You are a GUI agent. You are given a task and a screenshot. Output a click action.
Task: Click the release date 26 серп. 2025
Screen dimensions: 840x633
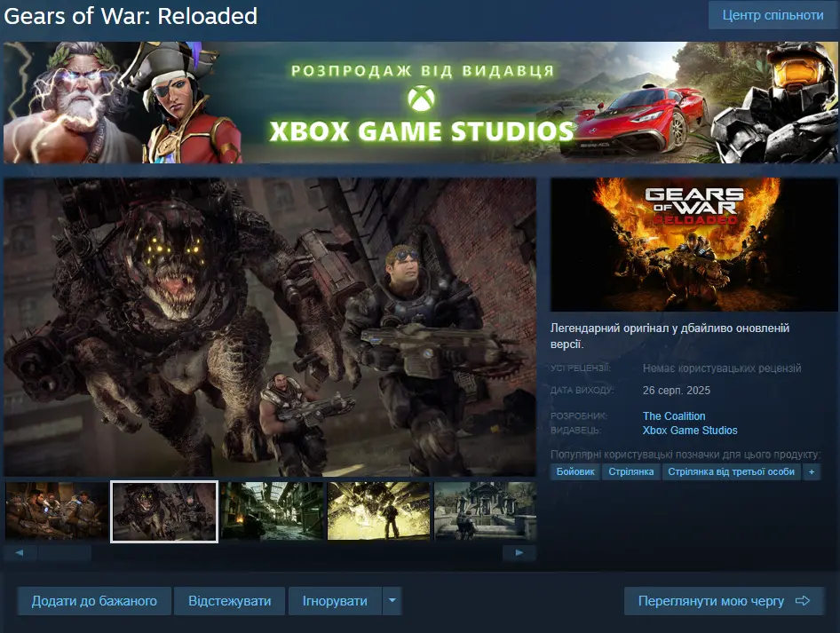tap(677, 391)
